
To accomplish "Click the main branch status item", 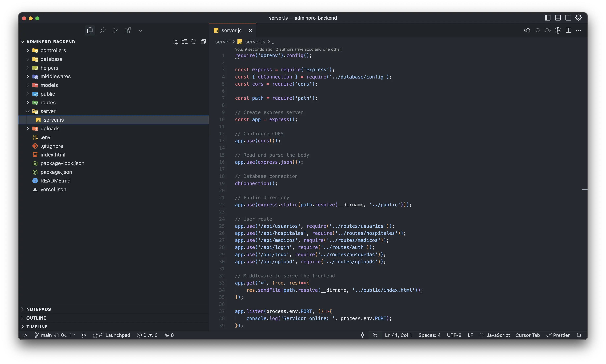I will pos(43,335).
